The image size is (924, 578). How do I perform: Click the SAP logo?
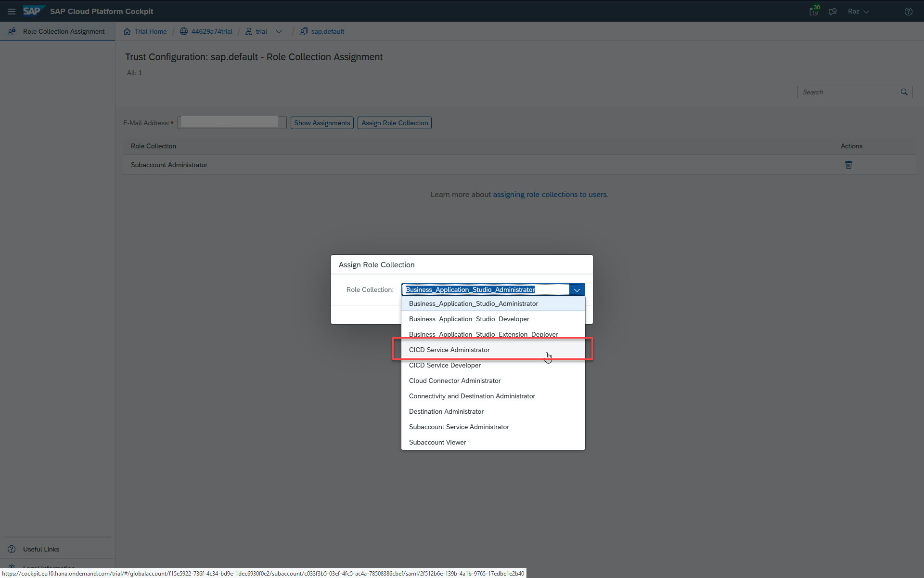tap(33, 11)
